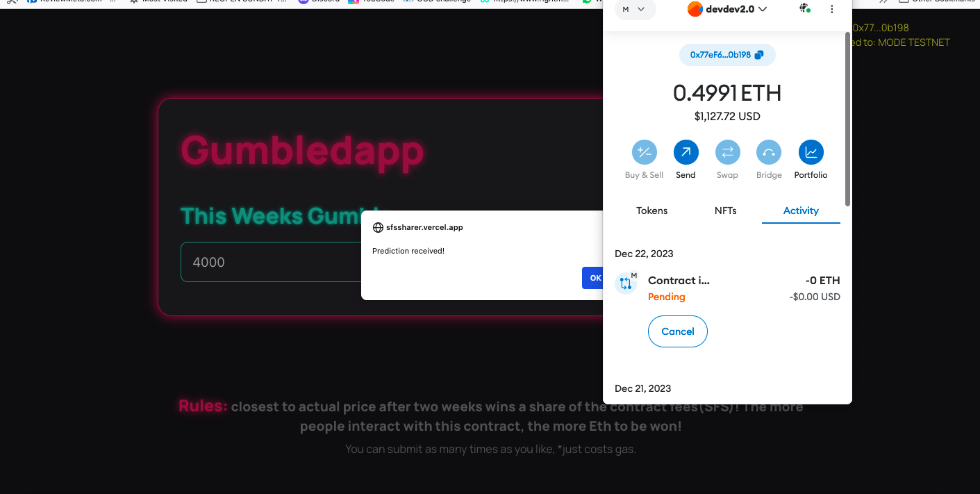
Task: Click the devdev2.0 account avatar
Action: [695, 9]
